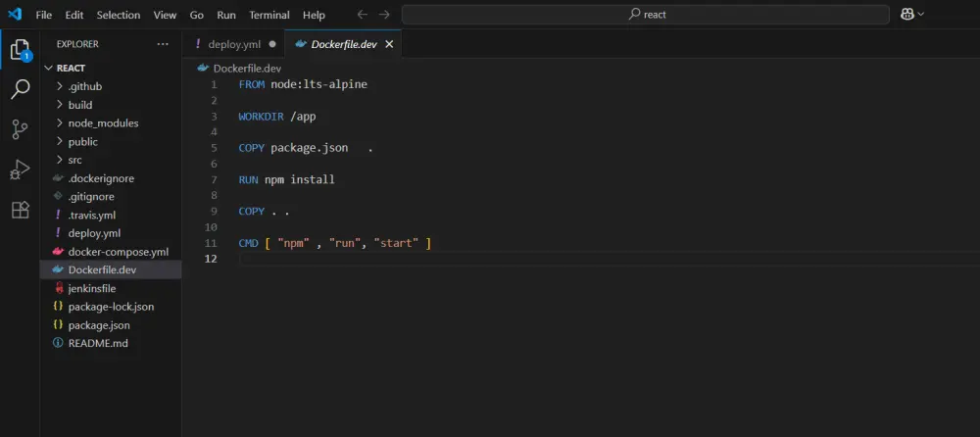The height and width of the screenshot is (437, 980).
Task: Open the Copilot dropdown arrow
Action: click(920, 15)
